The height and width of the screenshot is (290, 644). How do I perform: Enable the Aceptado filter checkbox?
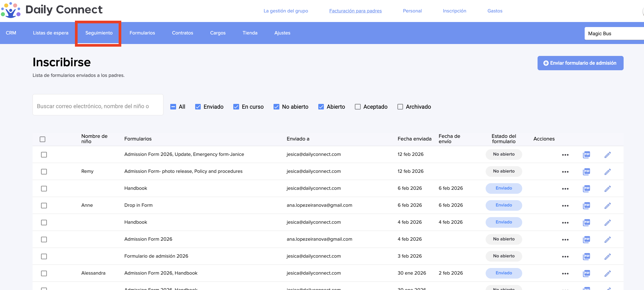pyautogui.click(x=357, y=107)
